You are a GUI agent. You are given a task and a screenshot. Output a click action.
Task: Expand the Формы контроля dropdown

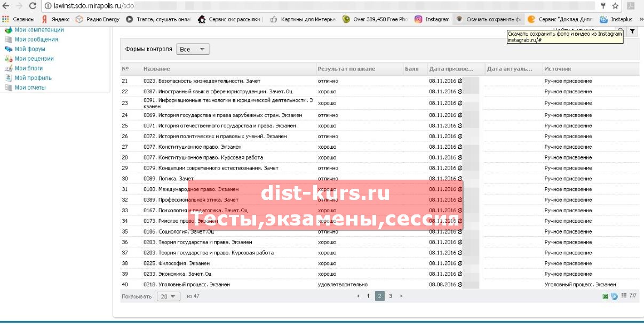coord(193,49)
